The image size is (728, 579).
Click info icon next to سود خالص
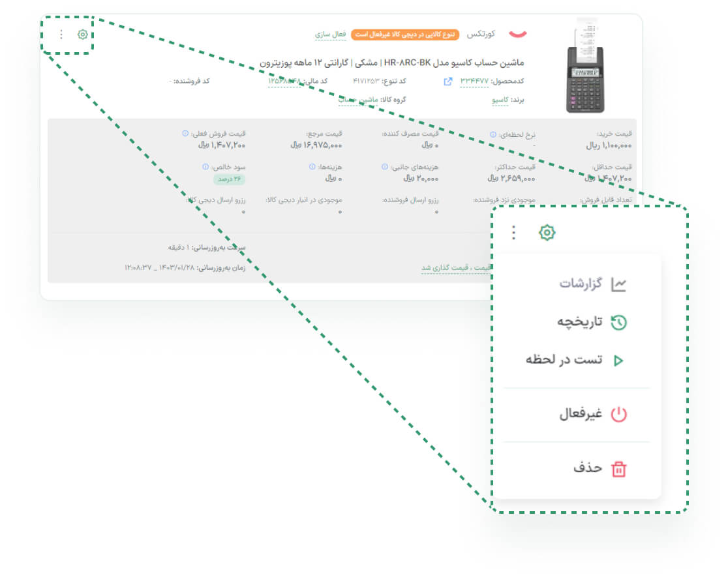point(205,166)
